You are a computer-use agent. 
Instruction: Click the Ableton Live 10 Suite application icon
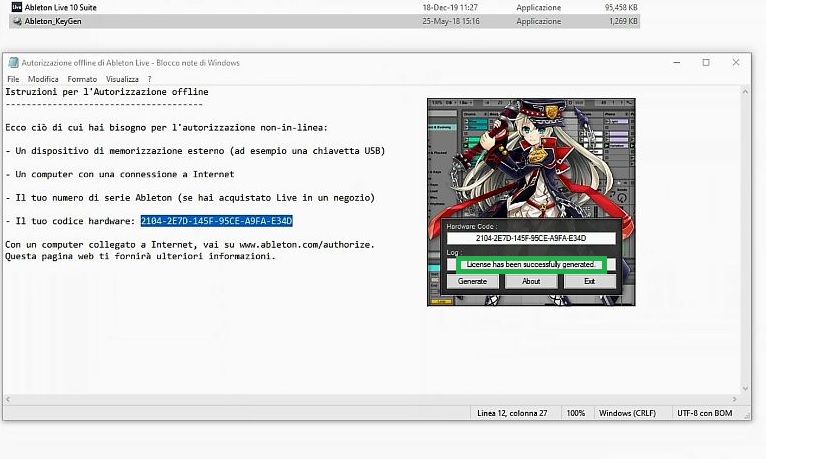(17, 7)
